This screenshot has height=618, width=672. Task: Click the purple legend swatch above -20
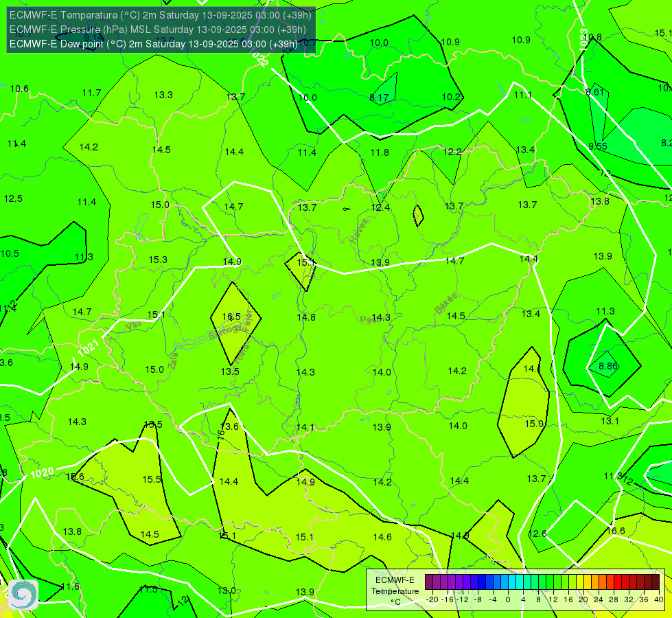coord(429,582)
